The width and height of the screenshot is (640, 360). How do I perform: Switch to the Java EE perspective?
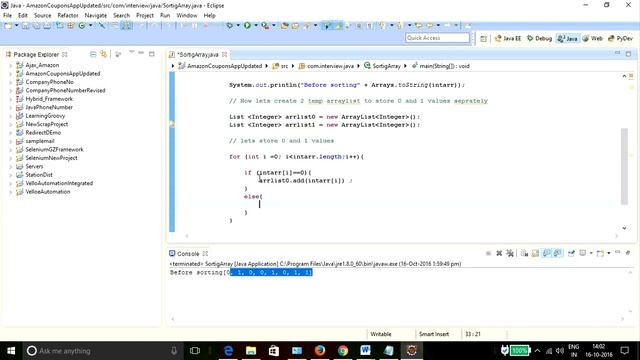508,38
